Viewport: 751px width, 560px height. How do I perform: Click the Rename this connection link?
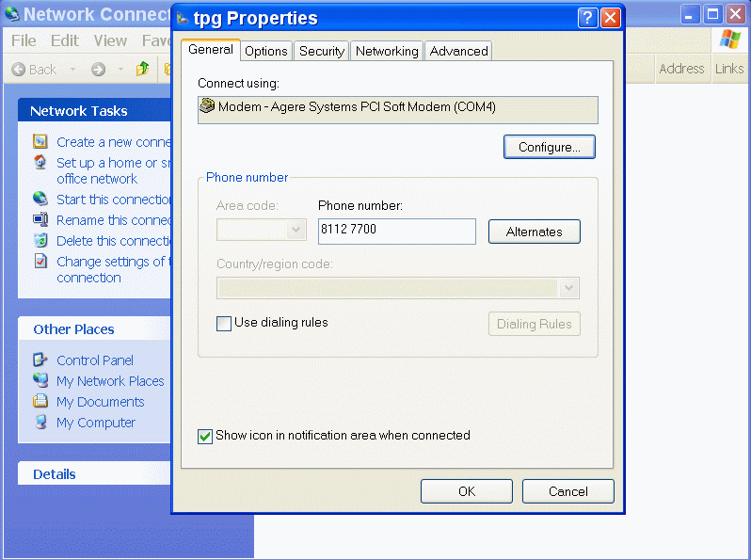click(x=114, y=220)
